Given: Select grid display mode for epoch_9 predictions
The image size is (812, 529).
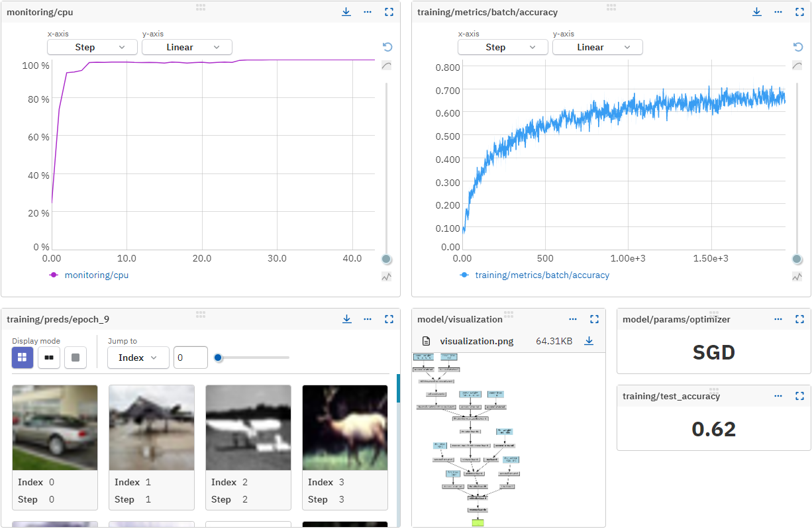Looking at the screenshot, I should [22, 358].
